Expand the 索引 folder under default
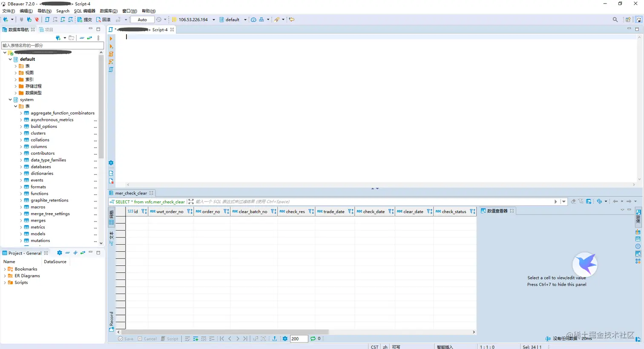This screenshot has height=349, width=644. (x=16, y=79)
